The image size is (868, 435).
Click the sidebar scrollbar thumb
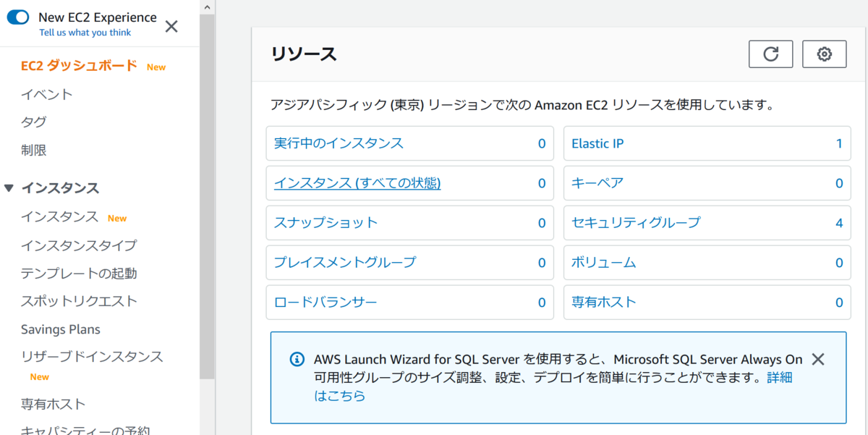(207, 195)
